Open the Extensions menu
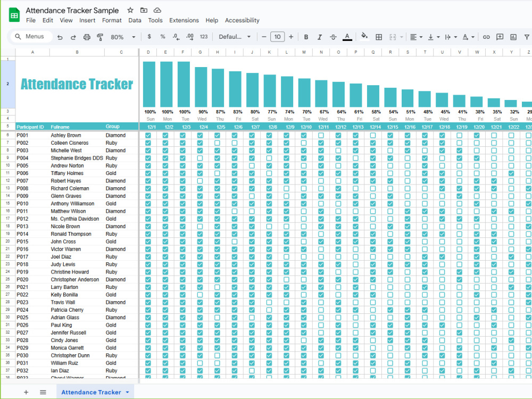The height and width of the screenshot is (399, 532). [184, 20]
